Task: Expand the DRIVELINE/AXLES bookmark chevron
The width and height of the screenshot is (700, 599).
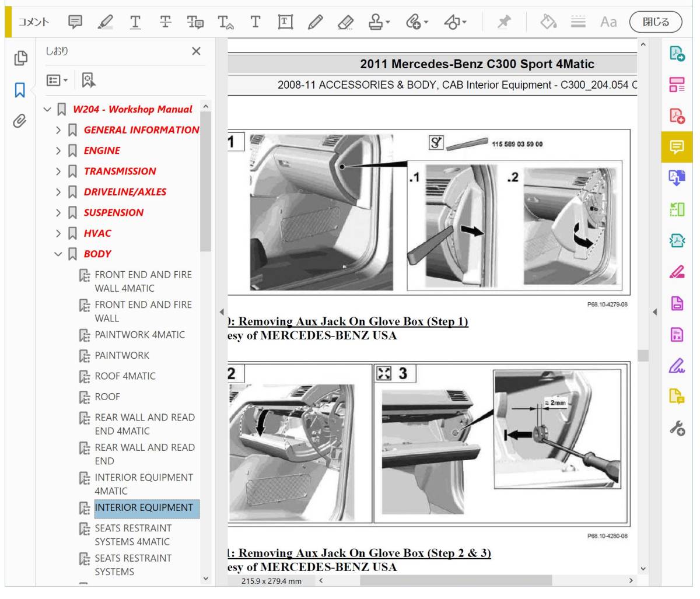Action: coord(58,192)
